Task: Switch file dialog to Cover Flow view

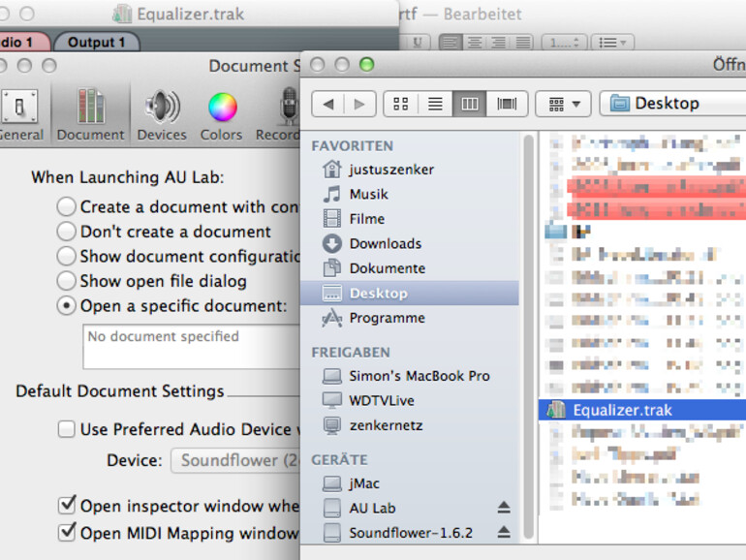Action: pos(507,104)
